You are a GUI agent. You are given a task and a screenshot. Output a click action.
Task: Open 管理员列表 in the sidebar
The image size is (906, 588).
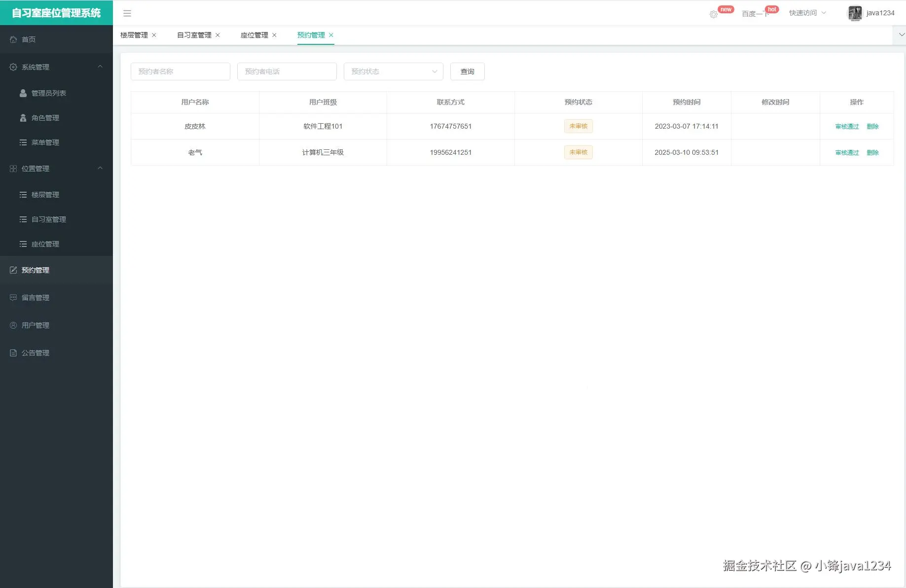coord(56,93)
